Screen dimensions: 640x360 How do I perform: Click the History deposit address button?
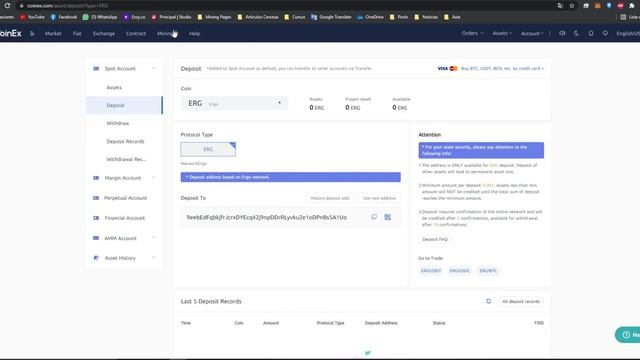coord(330,198)
